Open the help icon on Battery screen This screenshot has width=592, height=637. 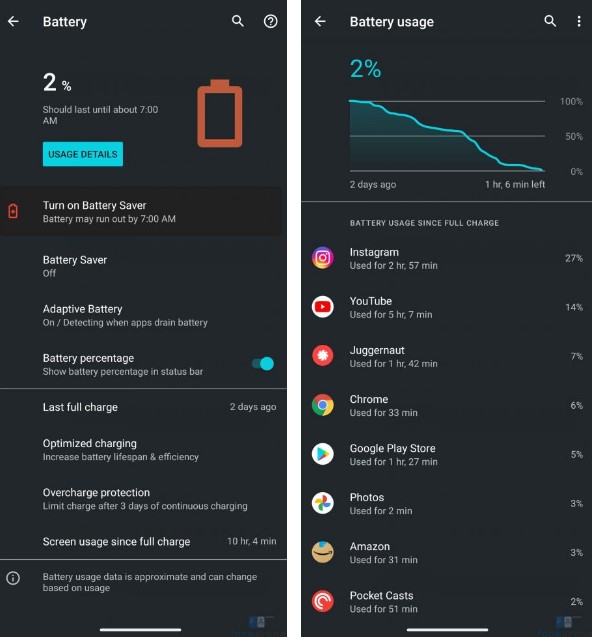pyautogui.click(x=271, y=21)
